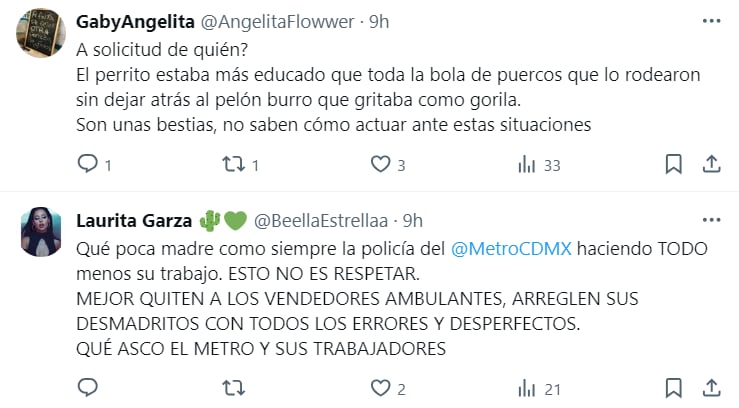The width and height of the screenshot is (739, 408).
Task: View analytics for GabyAngelita's tweet
Action: (x=526, y=164)
